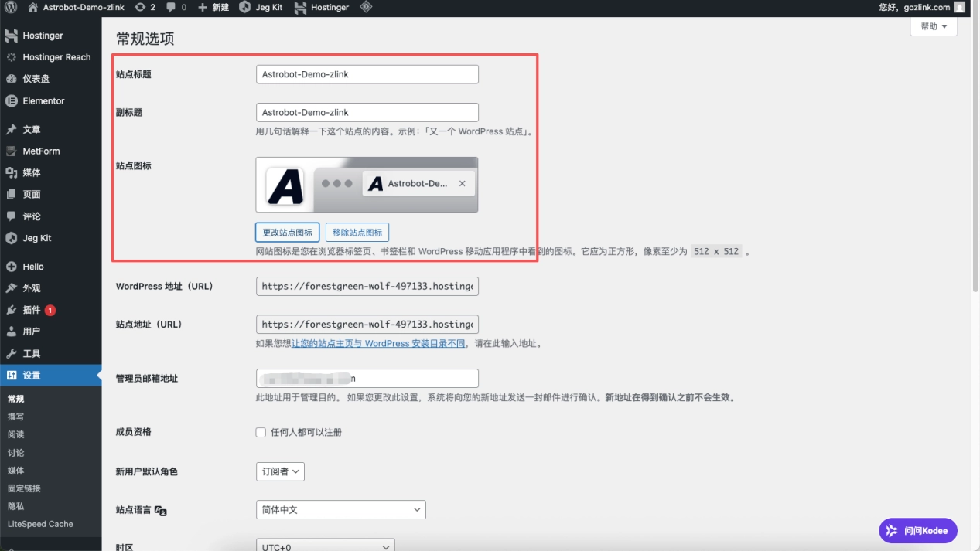Go to 仪表盘 dashboard

(x=50, y=79)
